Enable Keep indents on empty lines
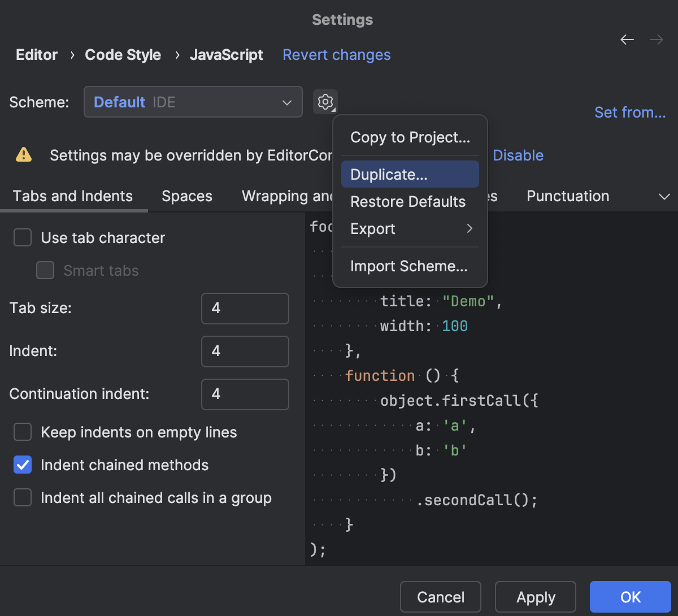Image resolution: width=678 pixels, height=616 pixels. [23, 432]
